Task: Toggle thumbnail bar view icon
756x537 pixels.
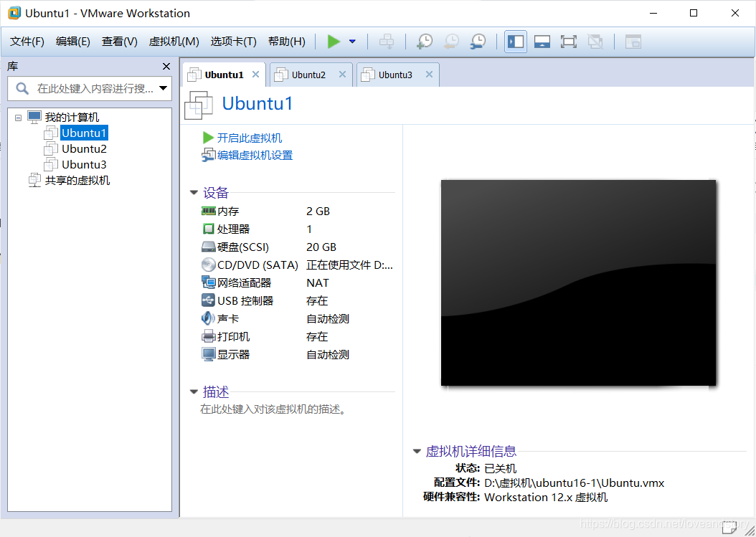Action: pyautogui.click(x=542, y=42)
